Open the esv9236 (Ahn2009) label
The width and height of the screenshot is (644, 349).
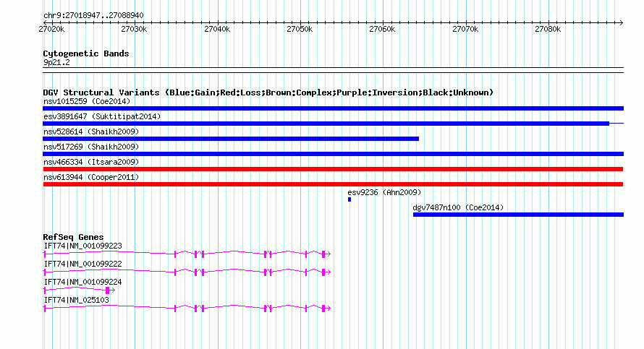coord(384,192)
